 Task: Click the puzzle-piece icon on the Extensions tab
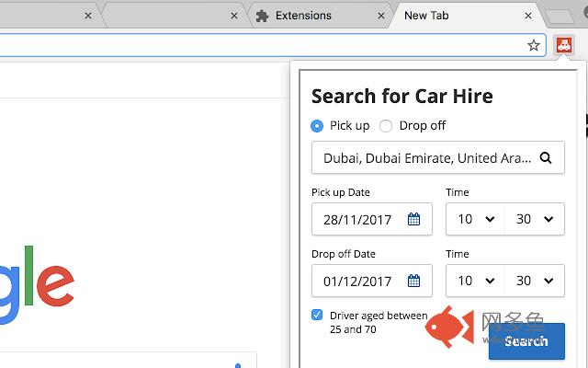coord(262,16)
